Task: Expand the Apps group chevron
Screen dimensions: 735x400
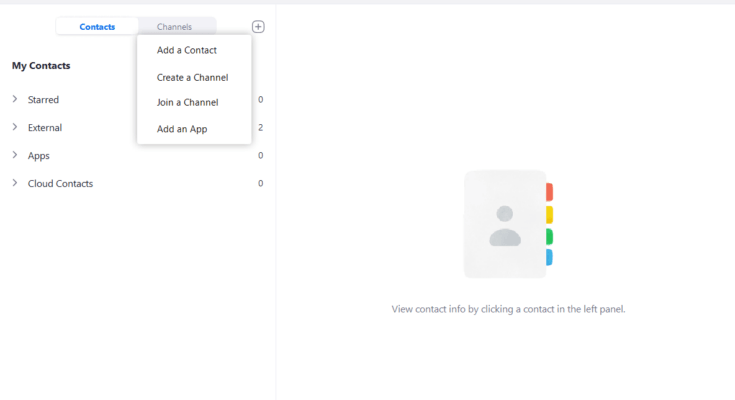Action: 15,155
